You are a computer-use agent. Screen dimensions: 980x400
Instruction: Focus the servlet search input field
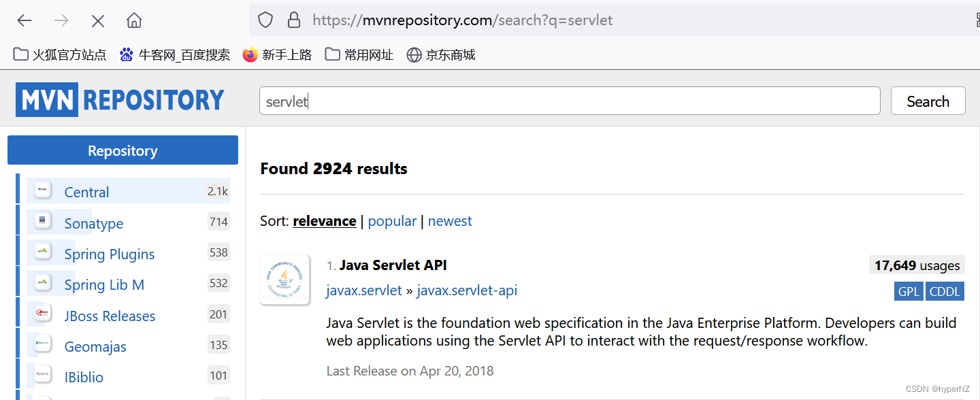pyautogui.click(x=570, y=101)
